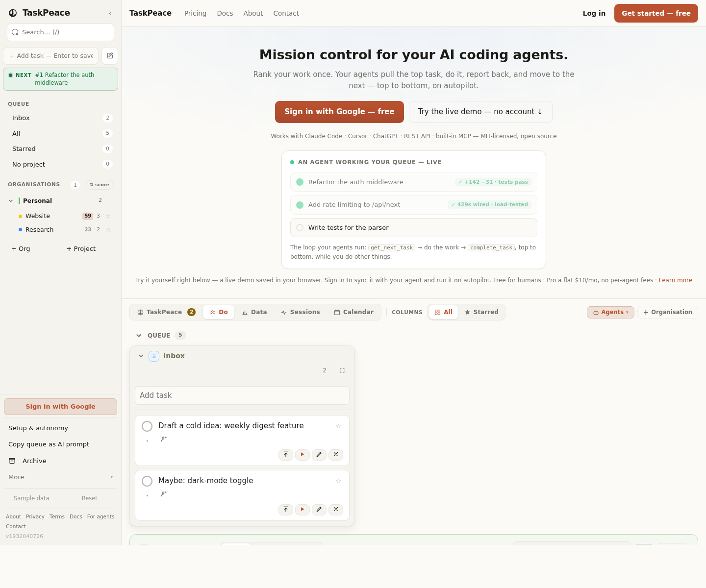The width and height of the screenshot is (706, 588).
Task: Toggle the 'Add rate limiting' demo circle
Action: [300, 205]
